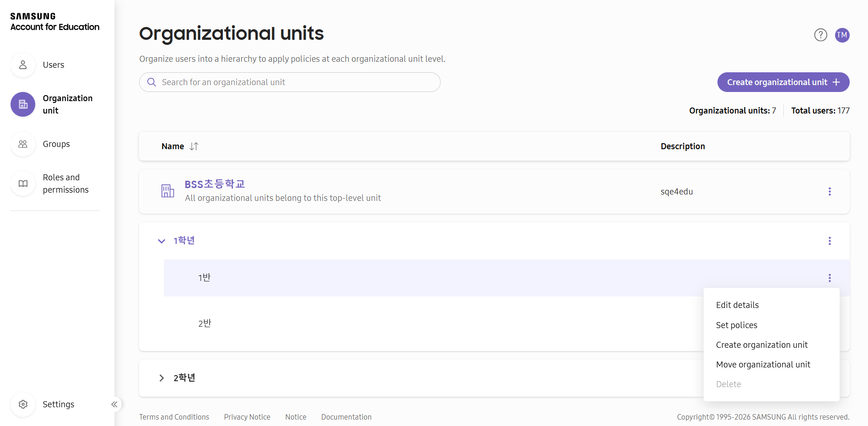The image size is (868, 426).
Task: Open the Documentation link
Action: (x=346, y=417)
